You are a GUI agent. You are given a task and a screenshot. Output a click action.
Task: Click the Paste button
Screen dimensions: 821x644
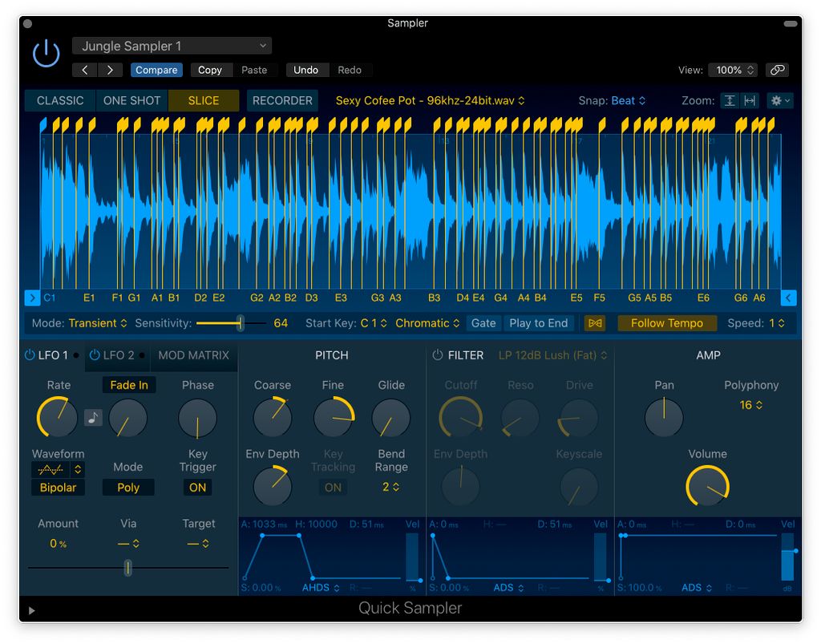coord(254,70)
